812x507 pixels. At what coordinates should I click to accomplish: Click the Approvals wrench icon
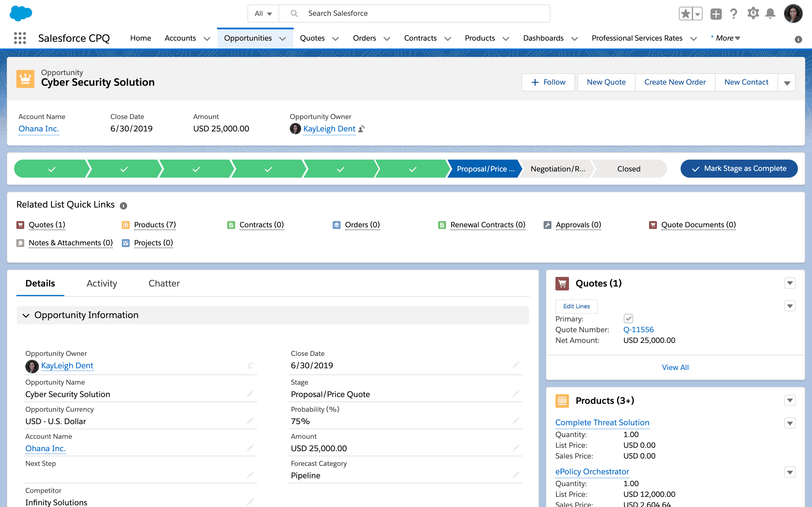[547, 225]
